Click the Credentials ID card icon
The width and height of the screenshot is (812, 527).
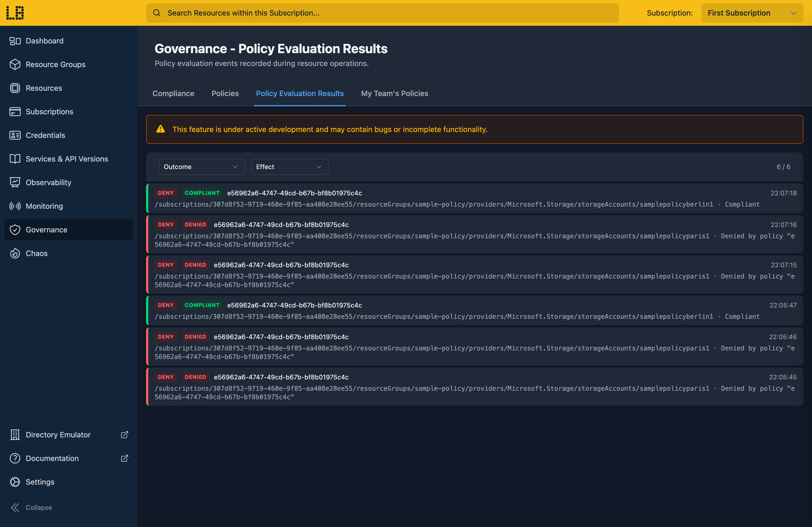pyautogui.click(x=15, y=135)
